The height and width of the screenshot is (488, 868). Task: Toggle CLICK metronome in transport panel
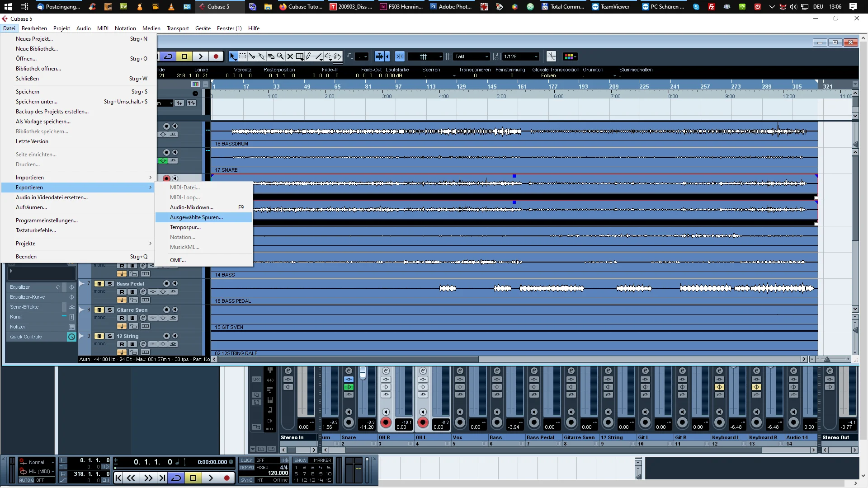247,460
